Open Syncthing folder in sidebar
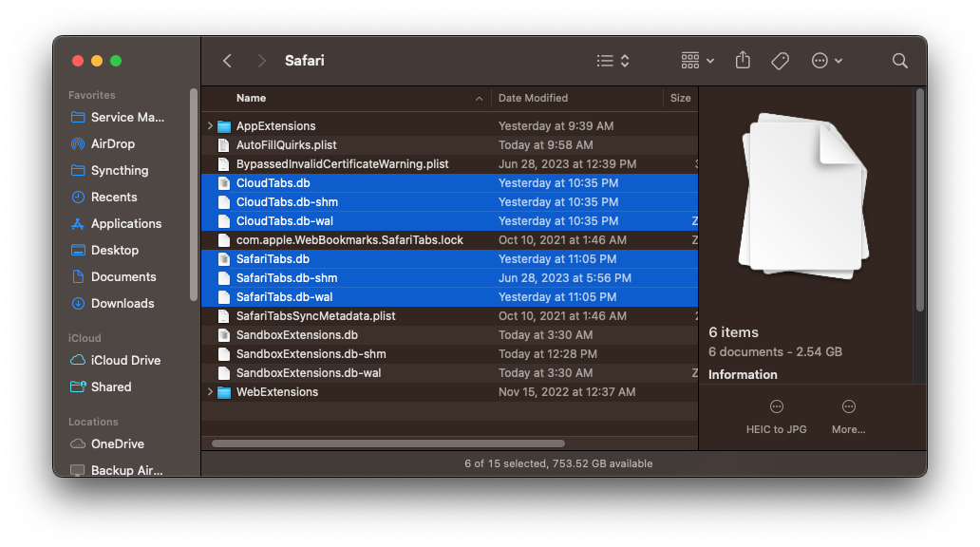980x547 pixels. (120, 170)
